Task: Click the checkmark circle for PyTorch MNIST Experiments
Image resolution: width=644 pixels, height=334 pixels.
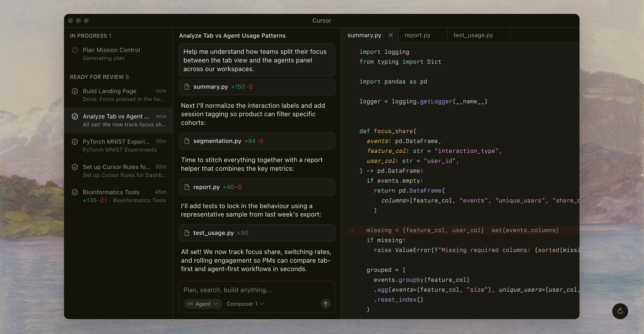Action: click(x=75, y=142)
